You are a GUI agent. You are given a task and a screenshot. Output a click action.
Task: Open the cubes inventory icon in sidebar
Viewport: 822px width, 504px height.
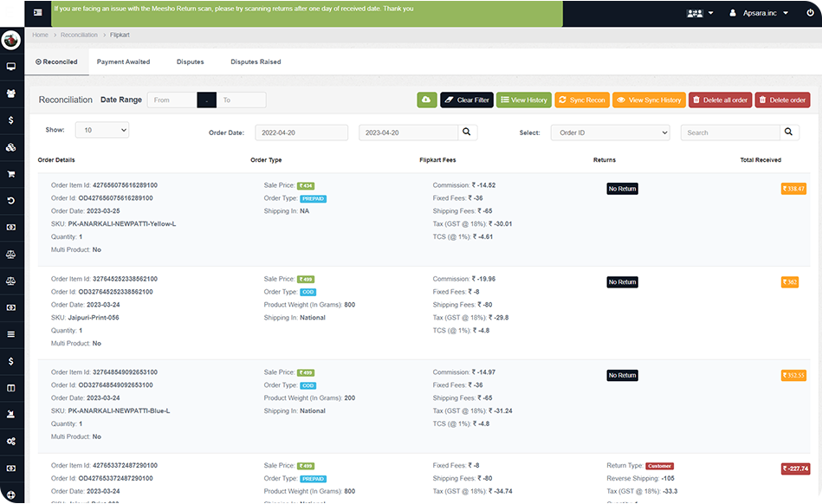pyautogui.click(x=11, y=147)
